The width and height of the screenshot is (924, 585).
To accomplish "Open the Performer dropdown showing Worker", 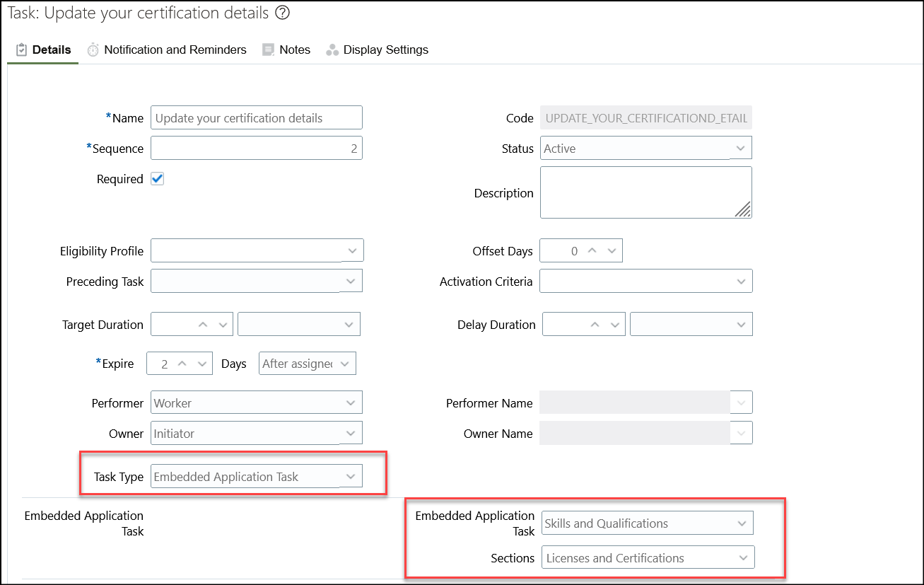I will pos(257,402).
